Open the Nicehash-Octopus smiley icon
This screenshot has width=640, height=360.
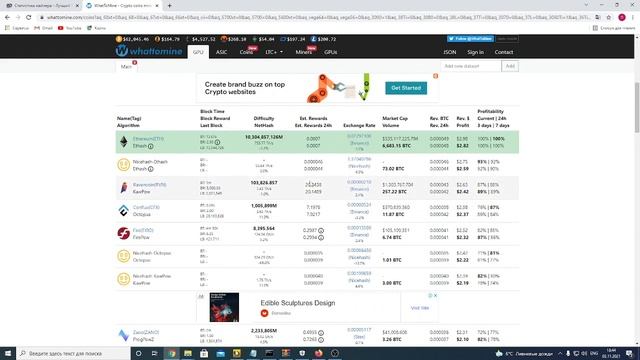(x=124, y=256)
